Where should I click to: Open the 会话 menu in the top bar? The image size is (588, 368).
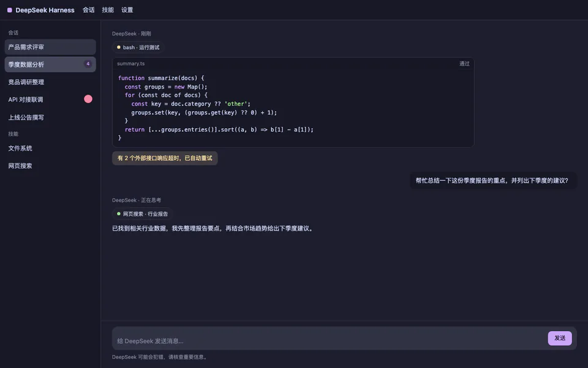[x=88, y=10]
